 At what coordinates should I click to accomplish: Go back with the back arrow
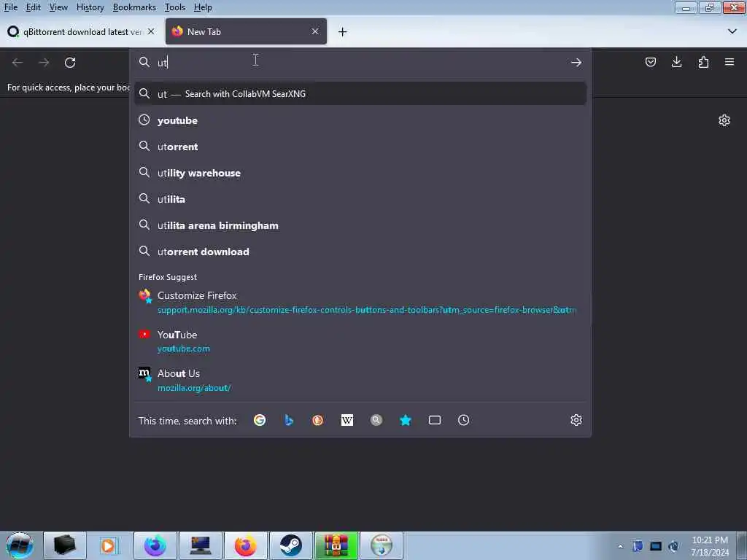click(x=18, y=63)
